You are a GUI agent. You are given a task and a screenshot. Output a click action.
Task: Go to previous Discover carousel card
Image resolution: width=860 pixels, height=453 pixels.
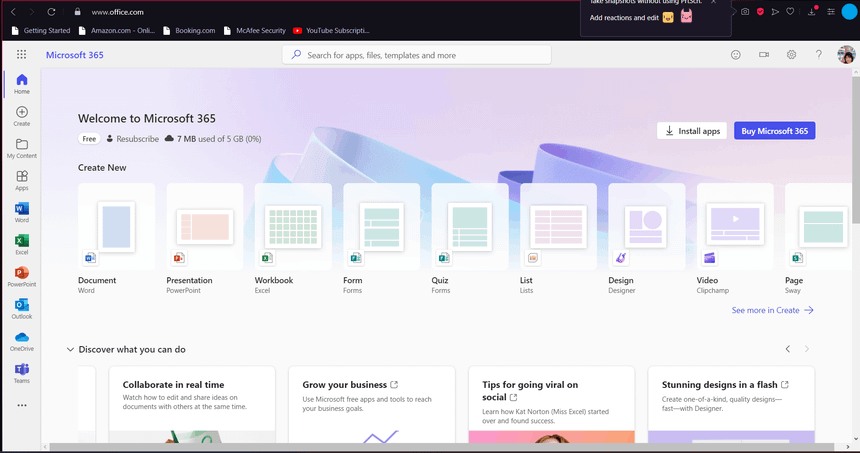pyautogui.click(x=788, y=349)
